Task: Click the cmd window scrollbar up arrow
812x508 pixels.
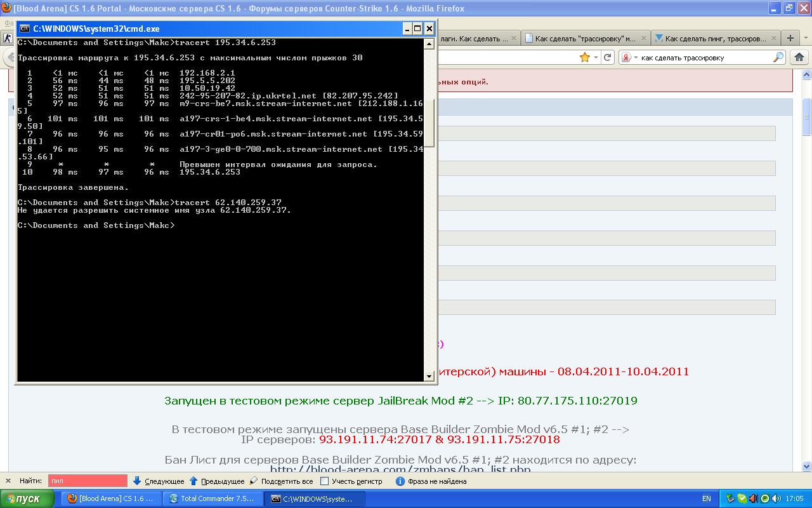Action: point(429,43)
